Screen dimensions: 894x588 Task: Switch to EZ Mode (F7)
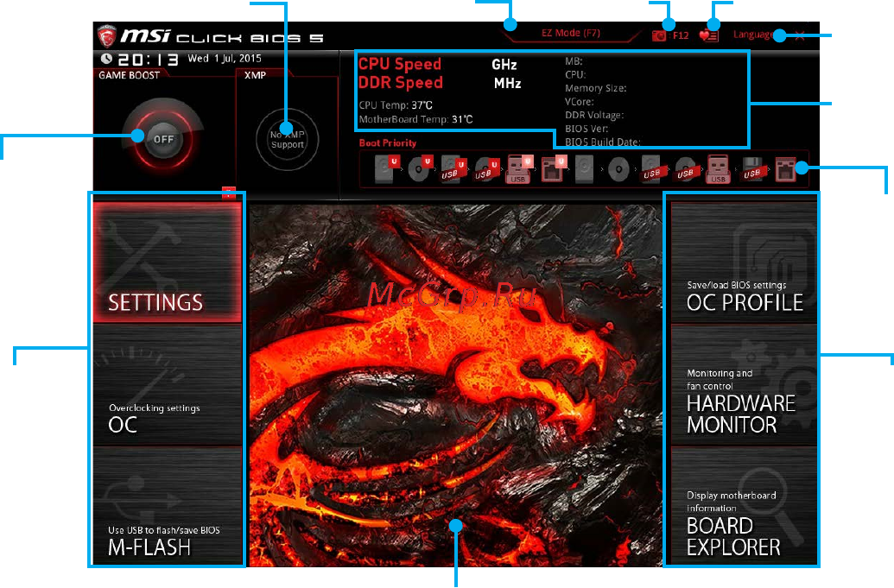tap(570, 33)
